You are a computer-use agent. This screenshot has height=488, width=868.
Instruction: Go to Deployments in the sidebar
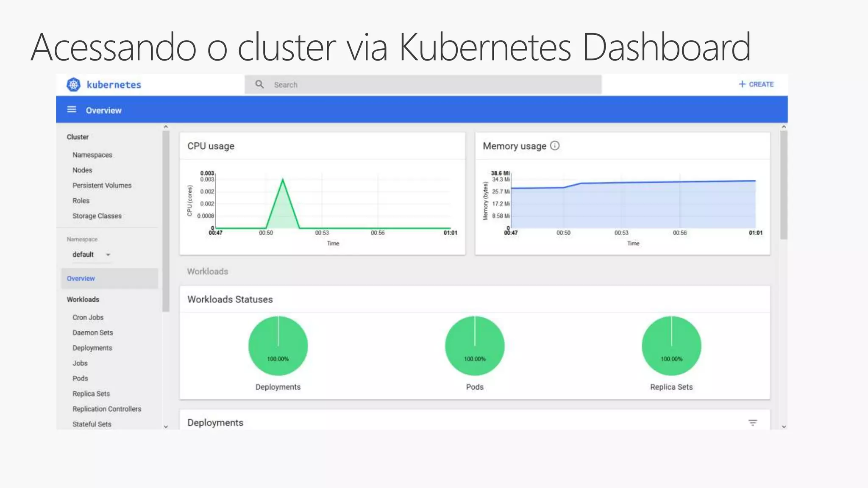(92, 348)
